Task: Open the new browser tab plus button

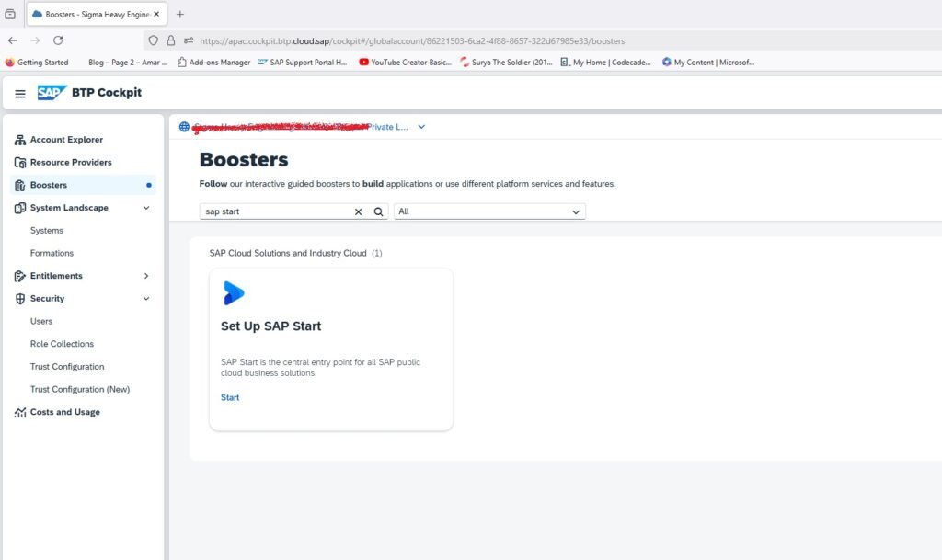Action: (180, 14)
